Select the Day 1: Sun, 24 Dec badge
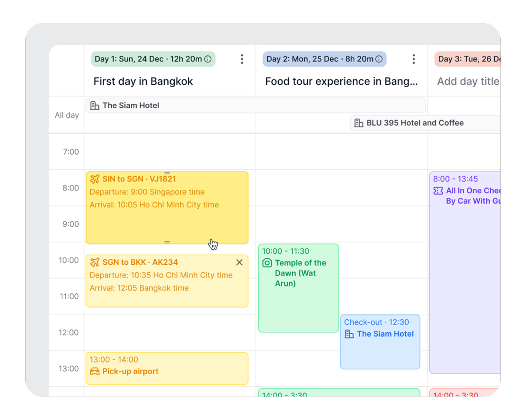526x420 pixels. (x=148, y=59)
